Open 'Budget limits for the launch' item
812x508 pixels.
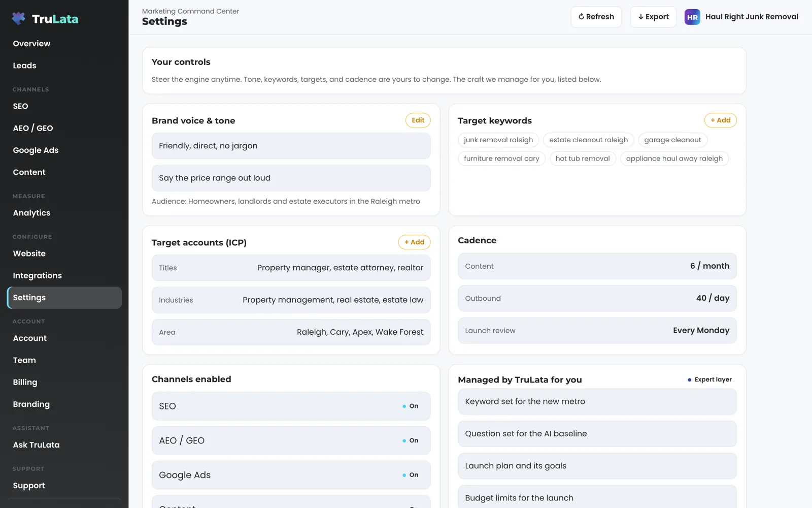597,497
